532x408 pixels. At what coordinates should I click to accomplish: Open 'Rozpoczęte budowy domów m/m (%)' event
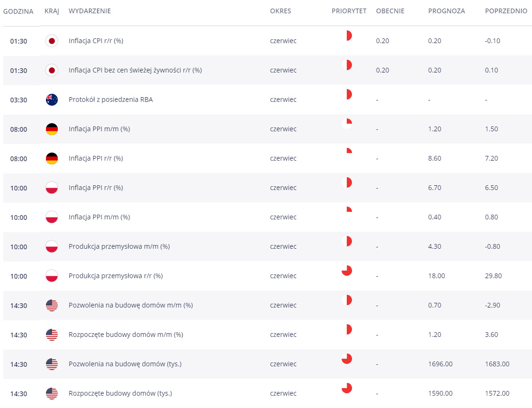point(126,335)
